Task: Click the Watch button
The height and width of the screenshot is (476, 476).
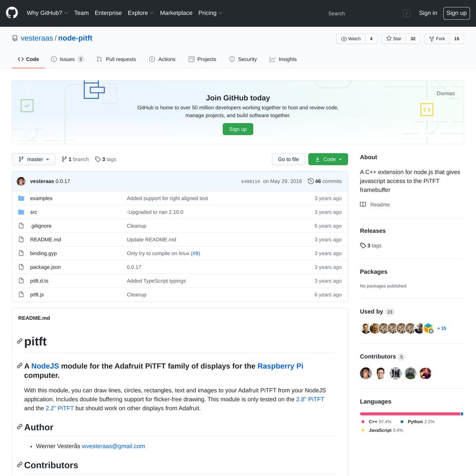Action: pyautogui.click(x=351, y=39)
